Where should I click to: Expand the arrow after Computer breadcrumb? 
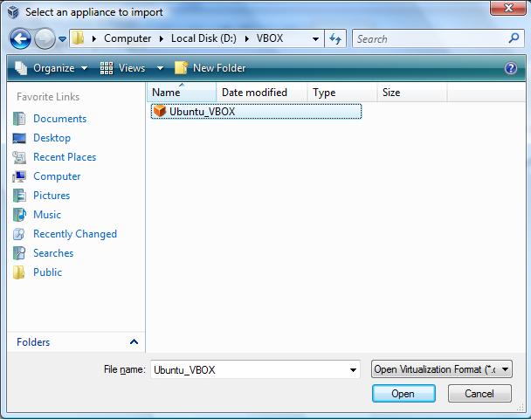point(162,39)
